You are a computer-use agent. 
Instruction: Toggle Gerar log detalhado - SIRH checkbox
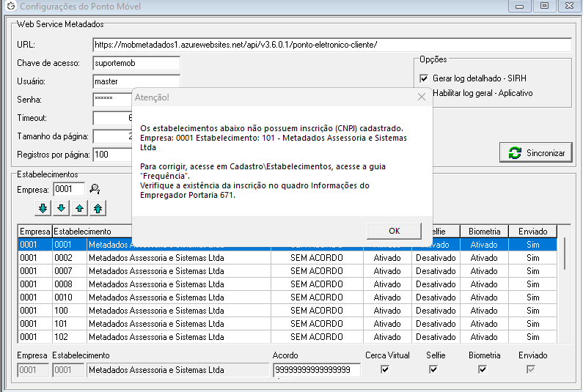(x=423, y=78)
